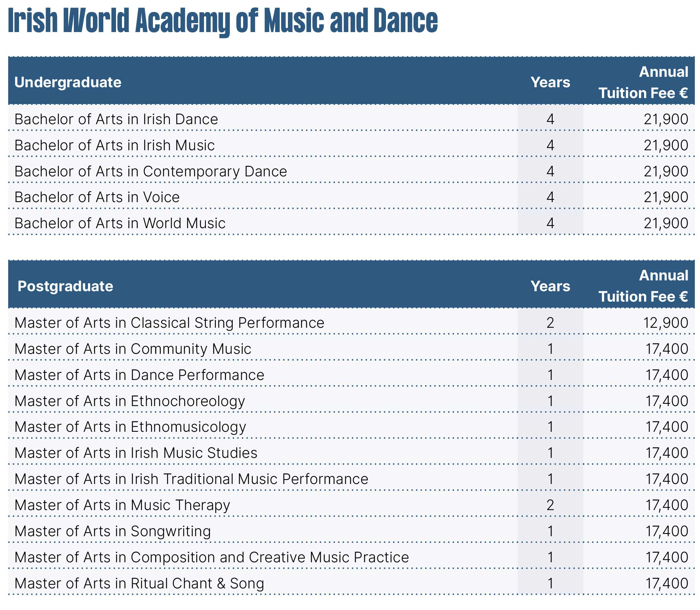Click Years header in the Undergraduate table
This screenshot has width=700, height=610.
pos(550,82)
